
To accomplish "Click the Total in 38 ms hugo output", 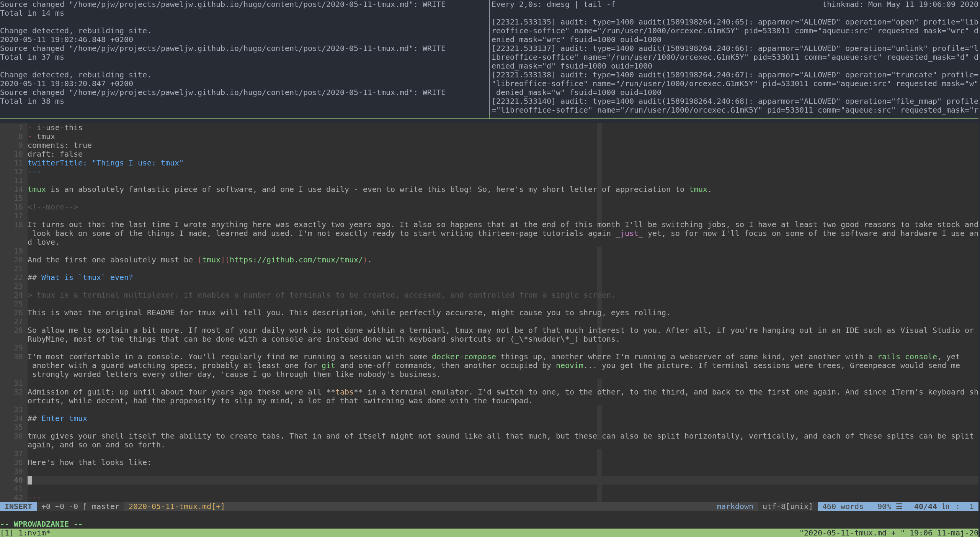I will (32, 101).
